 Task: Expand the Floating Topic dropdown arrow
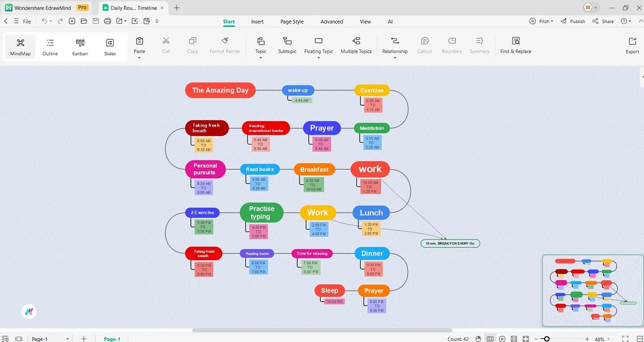318,57
